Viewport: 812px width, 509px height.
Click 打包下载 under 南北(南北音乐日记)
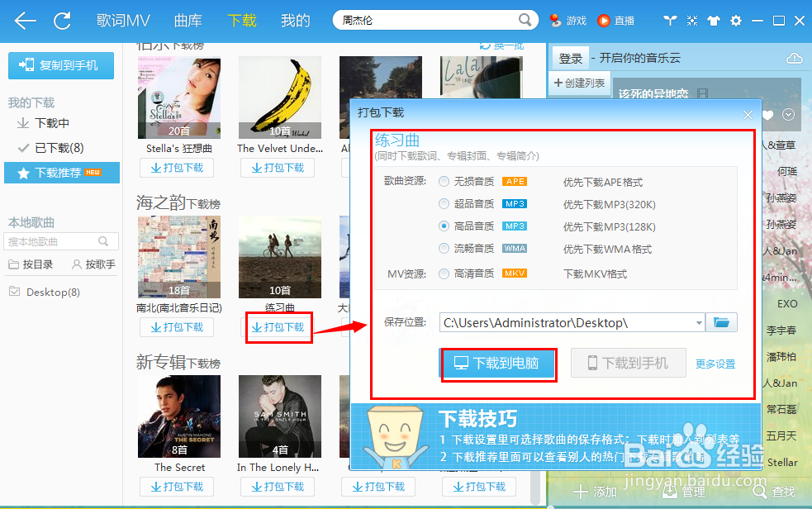pyautogui.click(x=177, y=327)
